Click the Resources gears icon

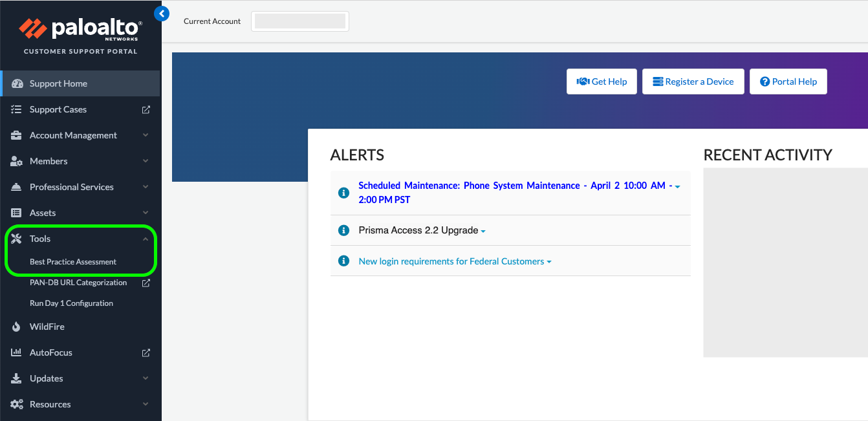(x=17, y=404)
